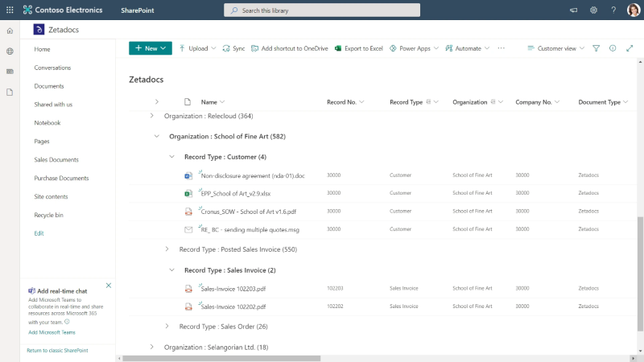
Task: Click the PDF icon of Sales-Invoice 102203
Action: [188, 289]
